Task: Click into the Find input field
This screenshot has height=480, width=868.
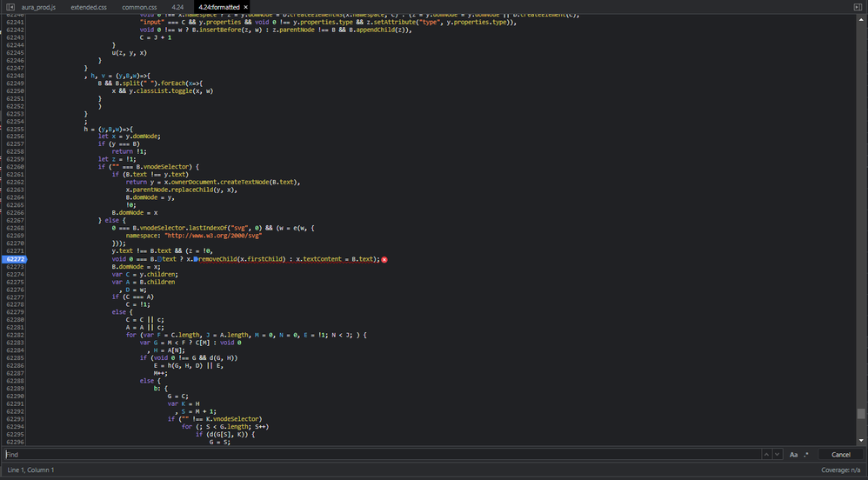Action: point(383,455)
